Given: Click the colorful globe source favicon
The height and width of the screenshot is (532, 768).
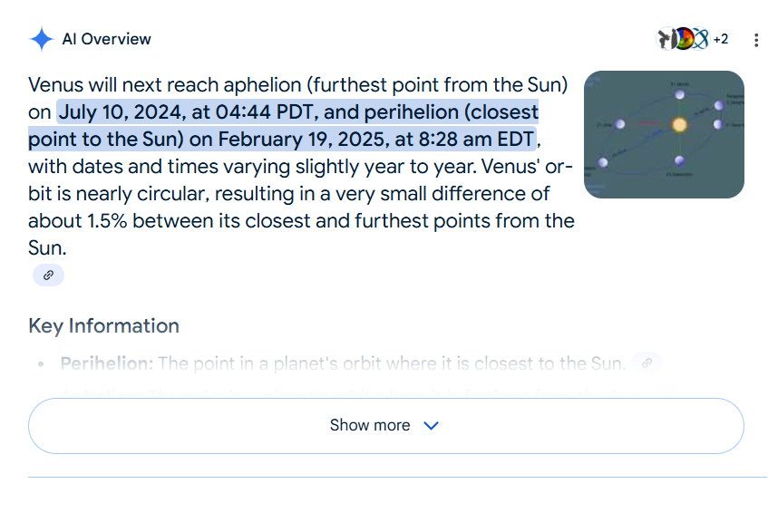Looking at the screenshot, I should 685,39.
